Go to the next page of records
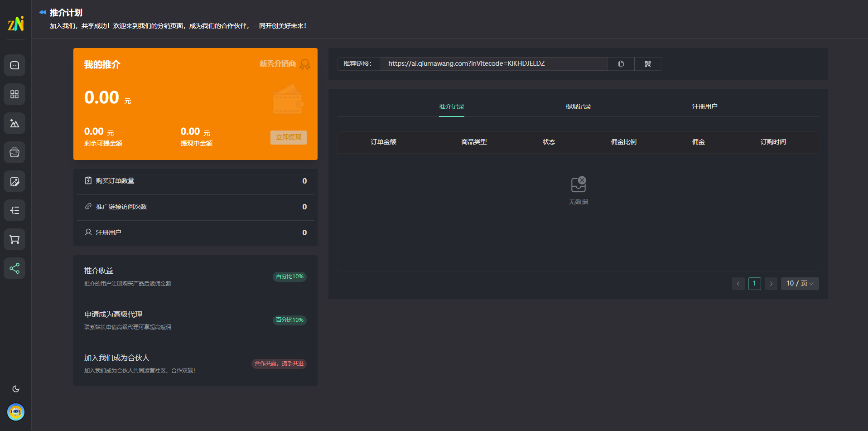Screen dimensions: 868x431 tap(771, 284)
